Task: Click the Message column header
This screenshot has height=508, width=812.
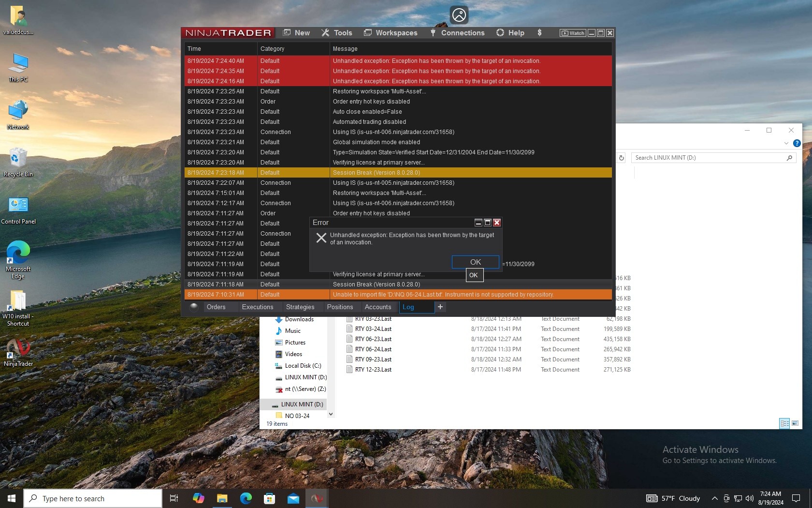Action: click(x=471, y=49)
